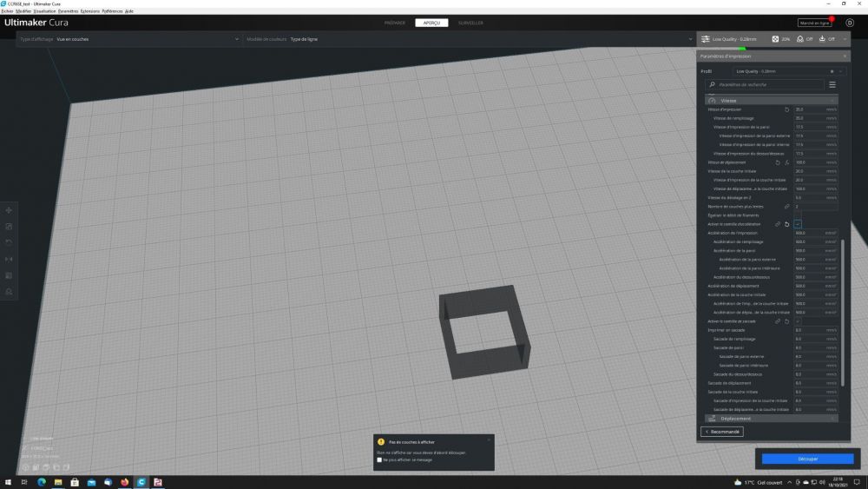868x489 pixels.
Task: Open the Type d'affichage dropdown
Action: coord(129,39)
